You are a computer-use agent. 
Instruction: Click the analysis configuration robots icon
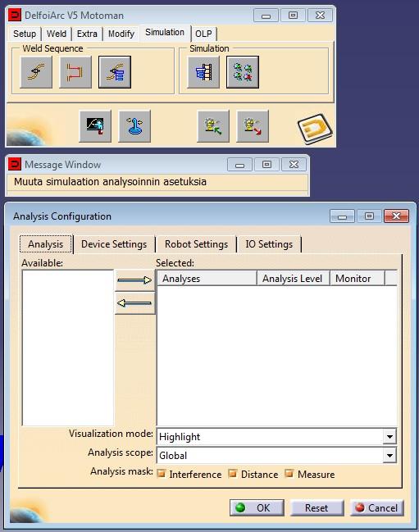[x=243, y=72]
